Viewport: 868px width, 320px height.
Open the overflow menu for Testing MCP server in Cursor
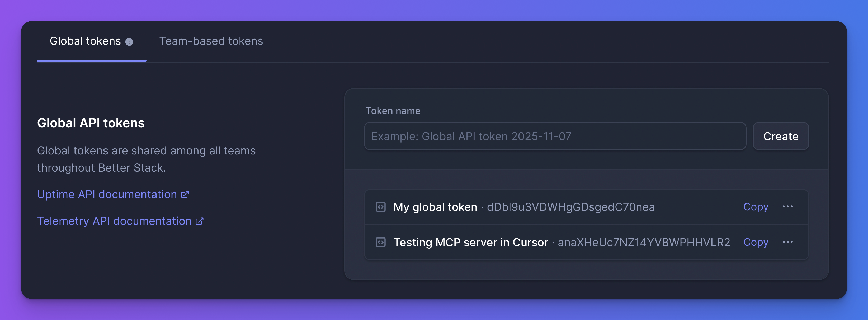click(788, 242)
